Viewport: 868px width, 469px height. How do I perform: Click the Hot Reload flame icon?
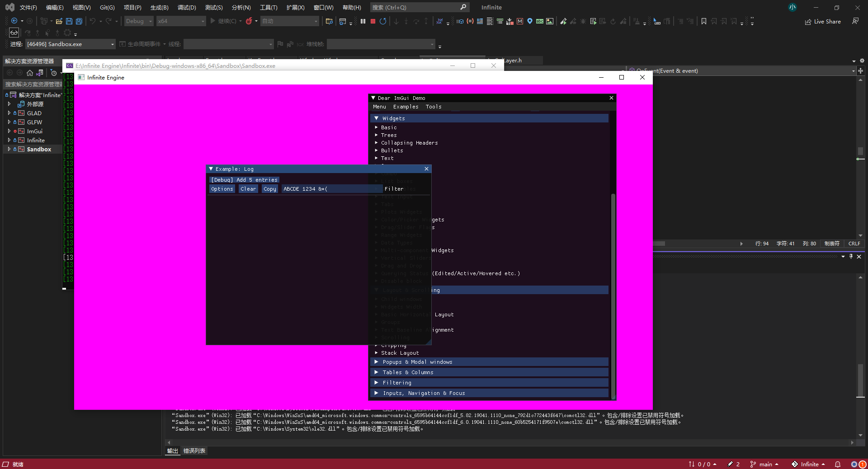249,21
